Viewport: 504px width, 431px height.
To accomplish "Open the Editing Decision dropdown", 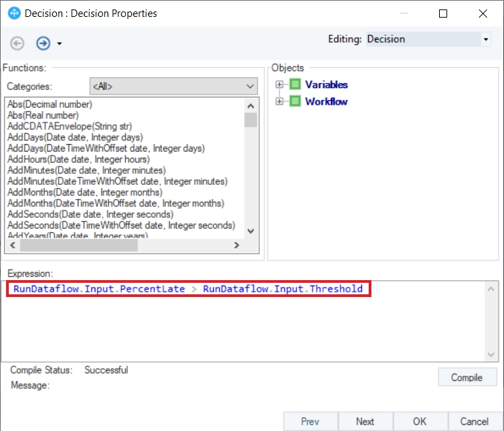I will click(x=428, y=39).
